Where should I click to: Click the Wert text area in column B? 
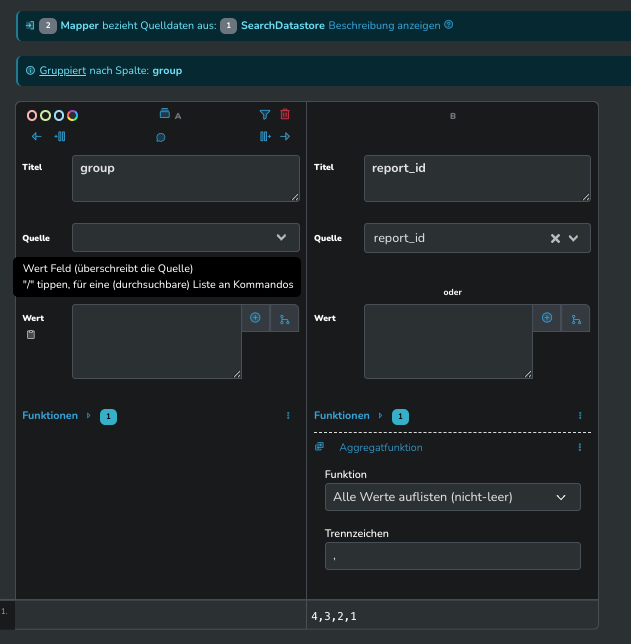[x=449, y=341]
